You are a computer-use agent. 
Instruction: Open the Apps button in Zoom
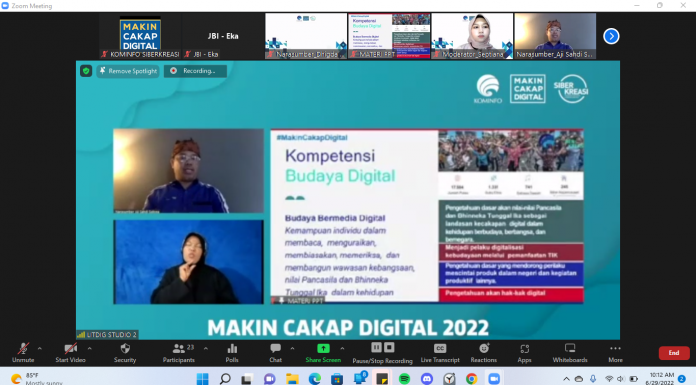coord(524,353)
